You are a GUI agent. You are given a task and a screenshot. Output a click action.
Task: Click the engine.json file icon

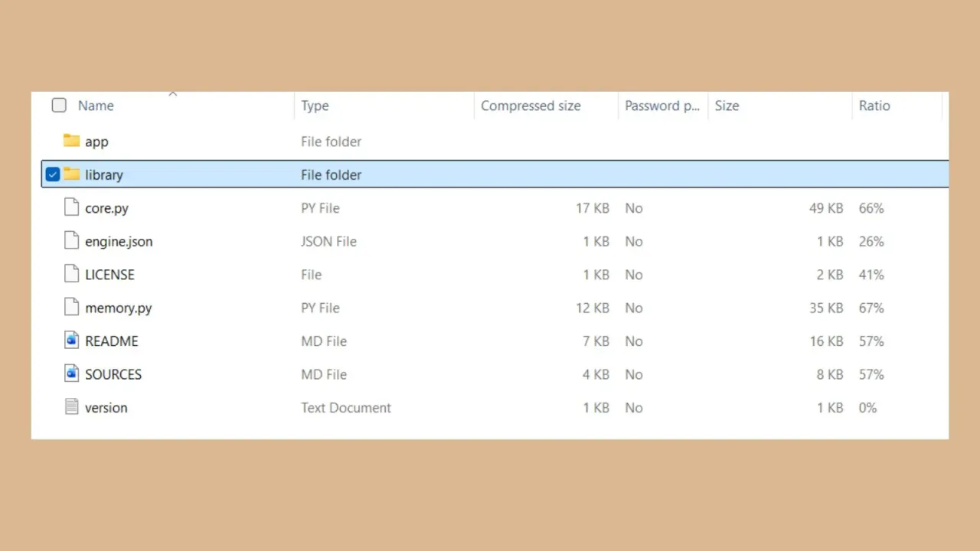pyautogui.click(x=71, y=241)
